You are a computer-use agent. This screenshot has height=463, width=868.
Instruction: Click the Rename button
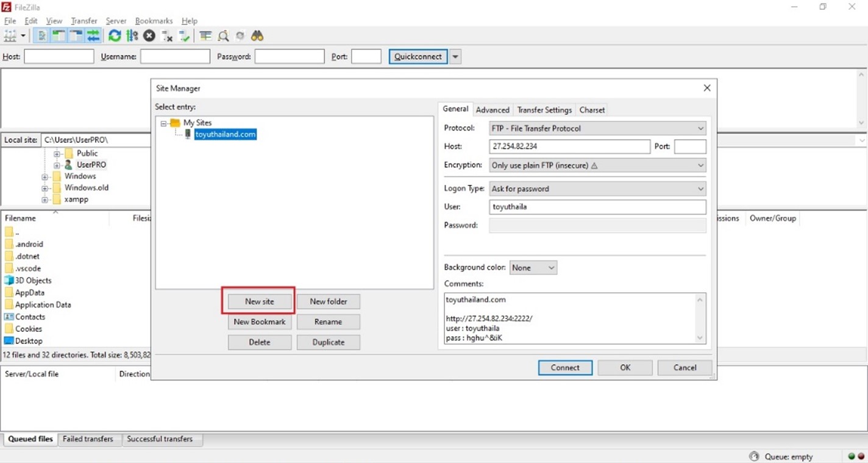click(329, 322)
